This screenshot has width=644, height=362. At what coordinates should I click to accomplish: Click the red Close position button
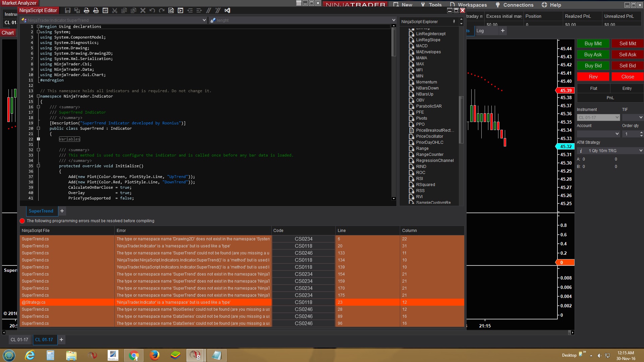[628, 77]
